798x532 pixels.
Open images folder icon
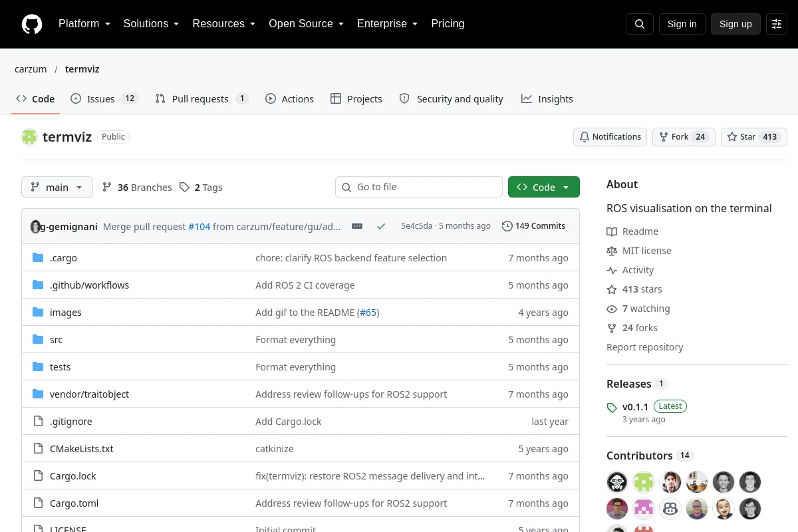[x=38, y=313]
